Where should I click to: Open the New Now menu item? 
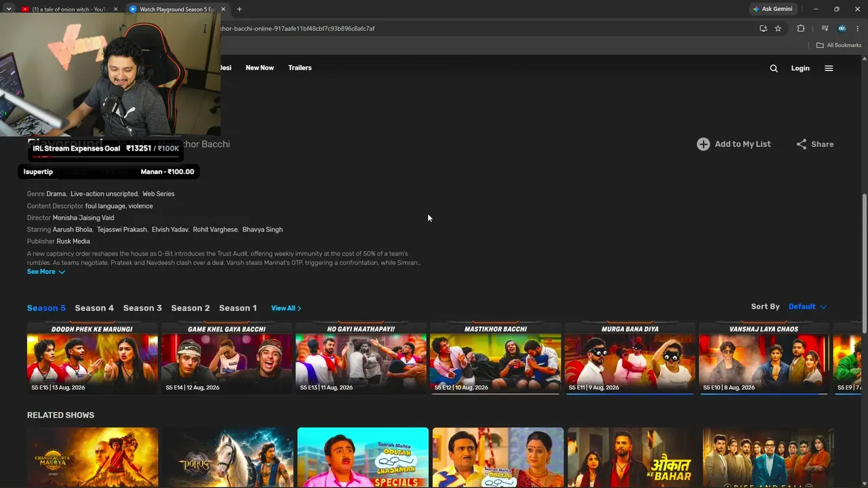(x=260, y=68)
